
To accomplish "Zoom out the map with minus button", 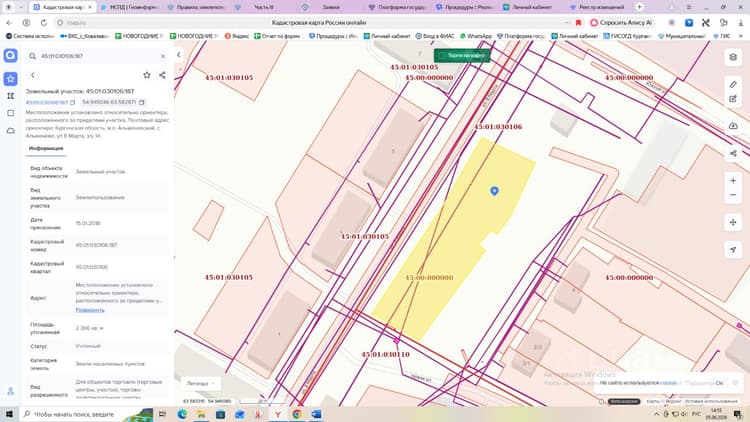I will [x=733, y=195].
